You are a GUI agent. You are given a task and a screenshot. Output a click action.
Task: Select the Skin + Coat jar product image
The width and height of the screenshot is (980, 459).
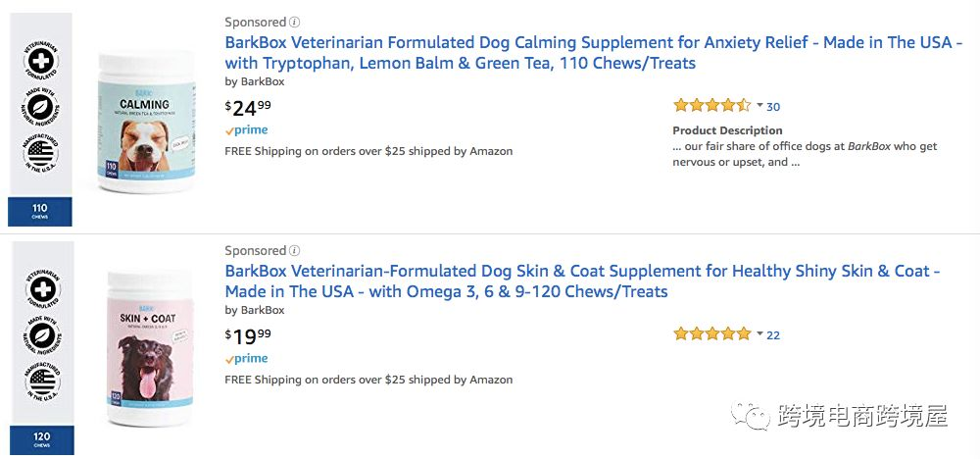point(150,347)
